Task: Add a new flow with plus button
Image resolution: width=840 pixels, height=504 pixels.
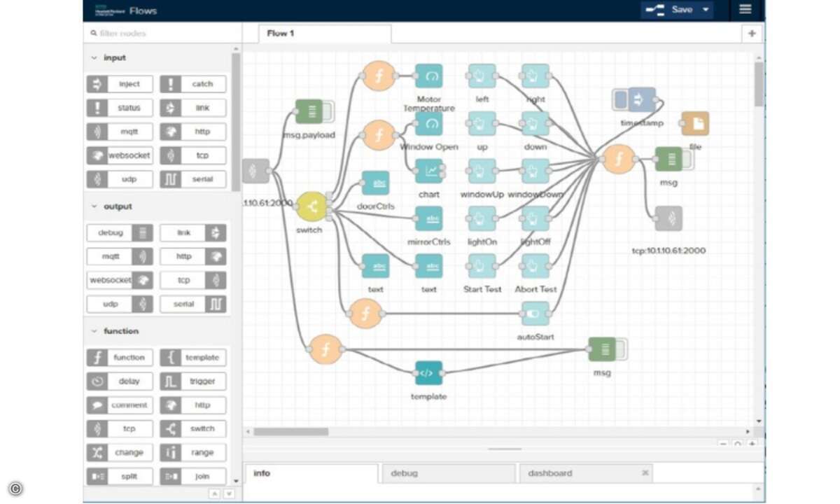Action: pos(752,34)
